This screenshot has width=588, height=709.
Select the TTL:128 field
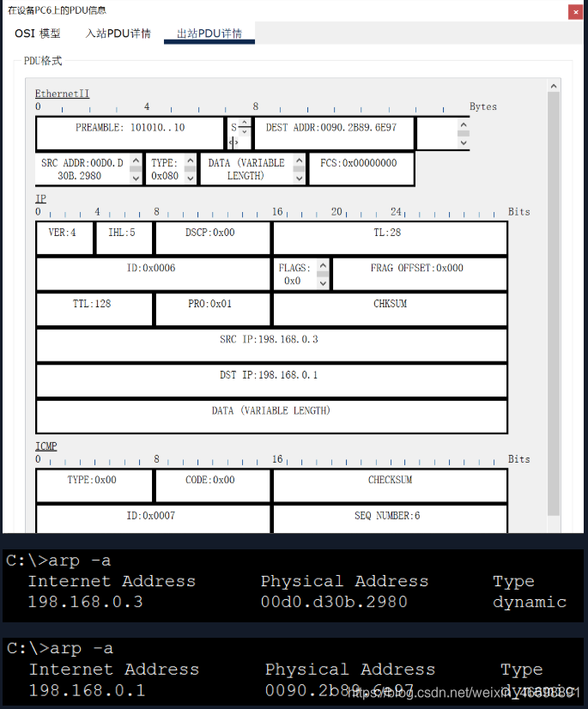(x=94, y=309)
